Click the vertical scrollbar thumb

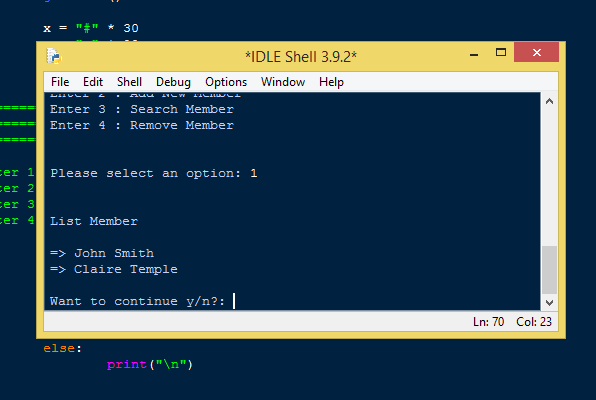point(549,270)
